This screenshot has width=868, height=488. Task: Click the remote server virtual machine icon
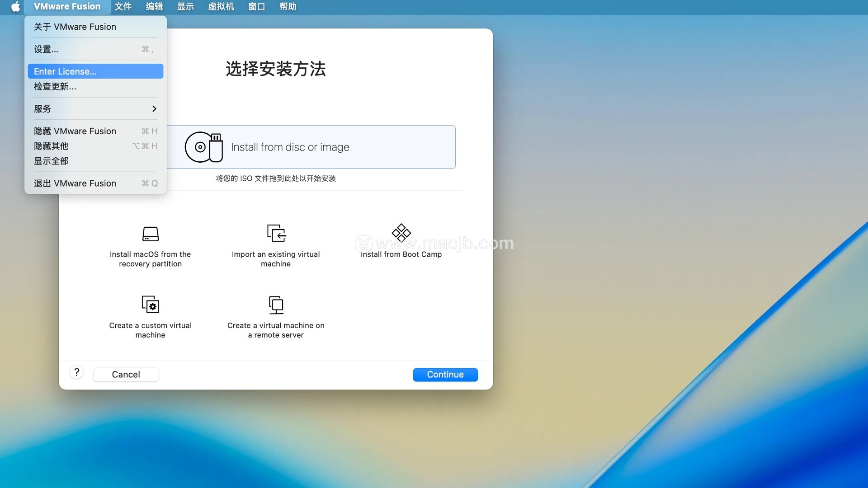click(x=276, y=305)
